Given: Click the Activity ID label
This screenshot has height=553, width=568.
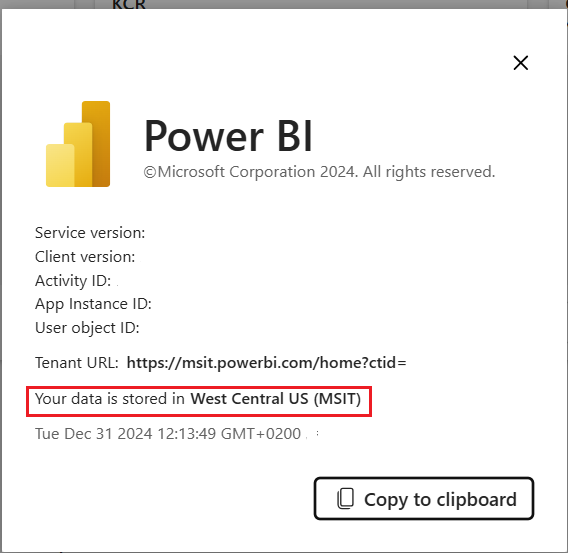Looking at the screenshot, I should tap(73, 281).
